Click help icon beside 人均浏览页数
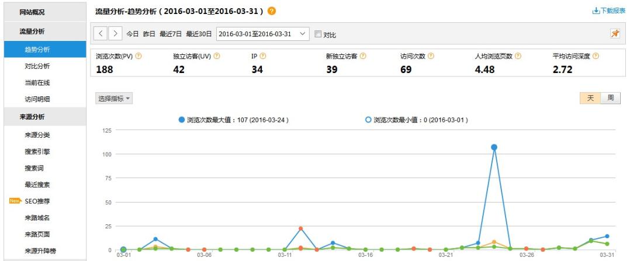 pyautogui.click(x=518, y=56)
